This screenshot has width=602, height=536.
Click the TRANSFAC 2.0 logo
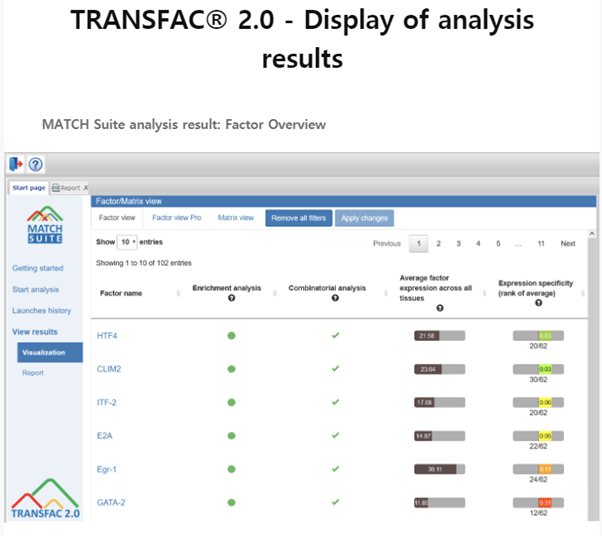point(45,499)
